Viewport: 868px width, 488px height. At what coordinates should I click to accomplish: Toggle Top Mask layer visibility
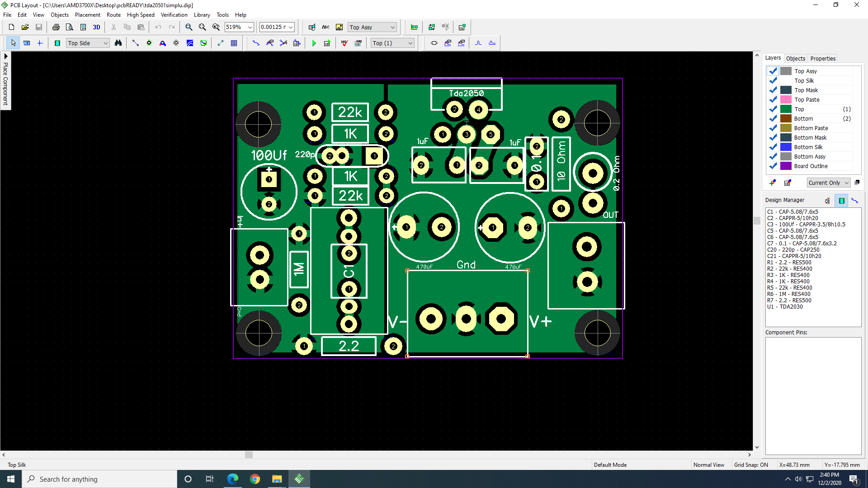[773, 90]
